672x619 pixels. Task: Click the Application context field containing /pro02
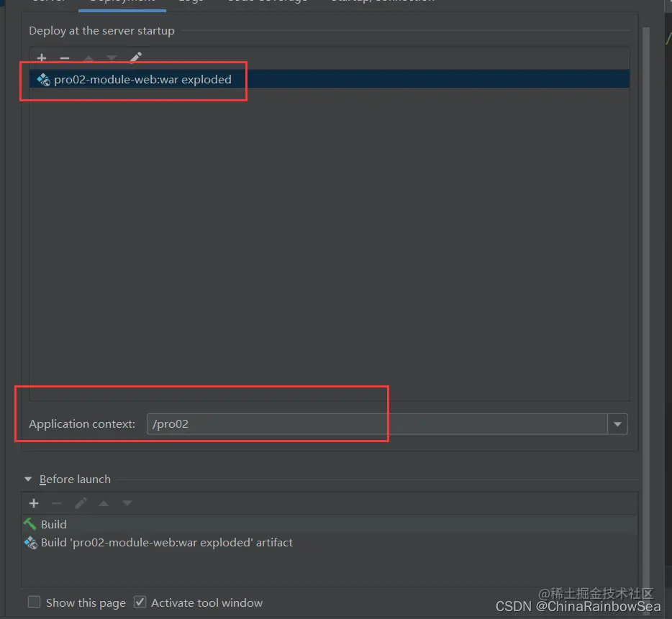click(377, 423)
